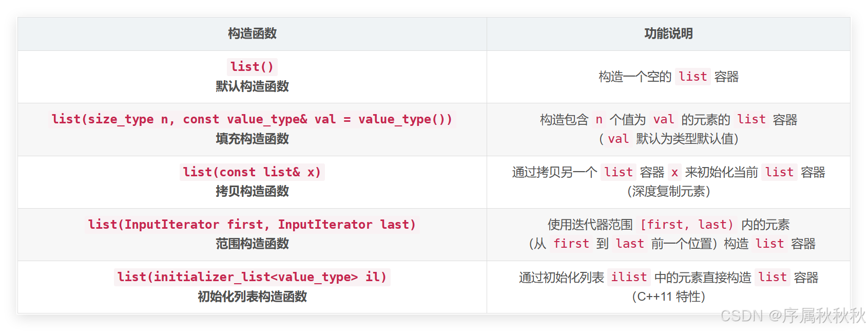868x331 pixels.
Task: Click the 构造一个空的 list 容器 description
Action: point(668,77)
